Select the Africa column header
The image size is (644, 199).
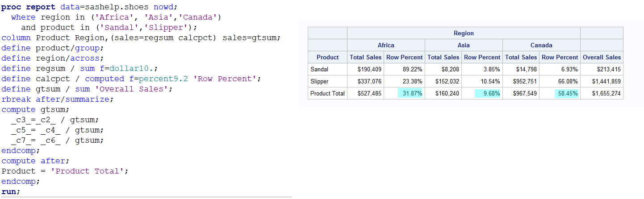386,45
